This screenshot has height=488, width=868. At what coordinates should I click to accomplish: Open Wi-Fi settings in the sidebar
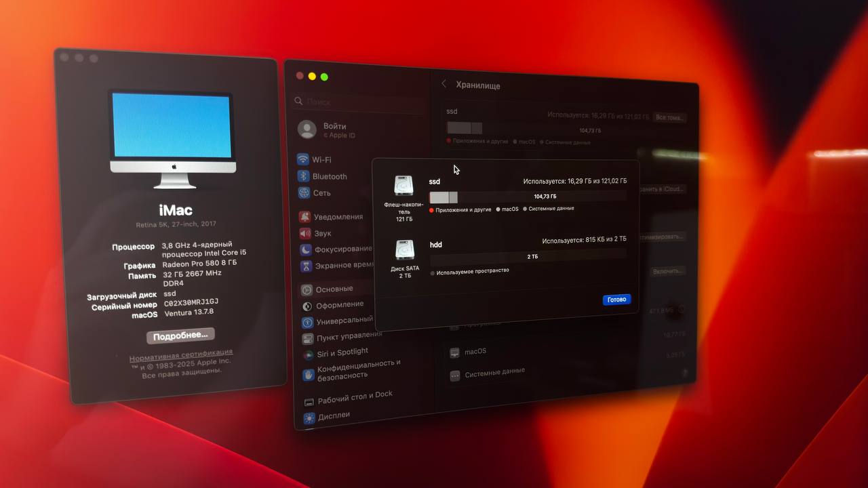pos(314,160)
